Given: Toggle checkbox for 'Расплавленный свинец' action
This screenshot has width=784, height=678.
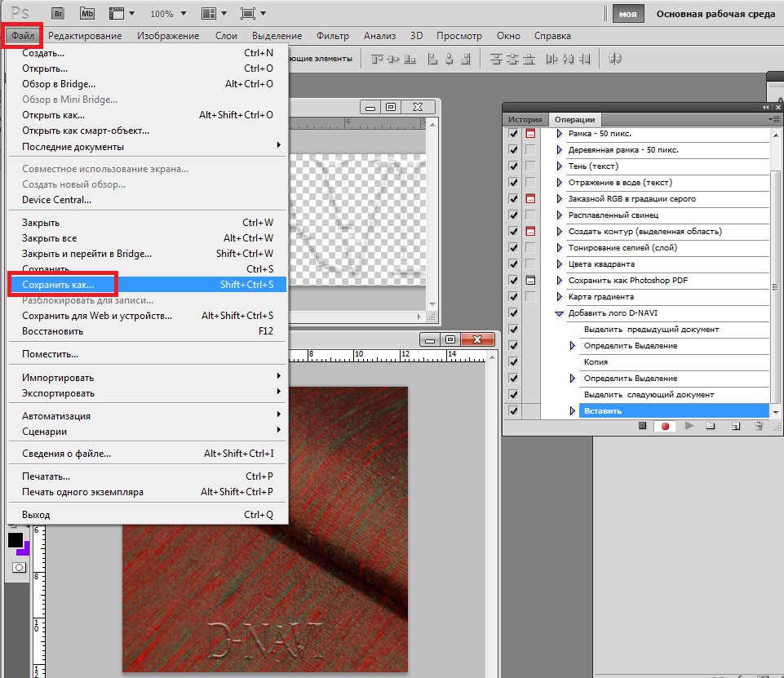Looking at the screenshot, I should tap(513, 215).
